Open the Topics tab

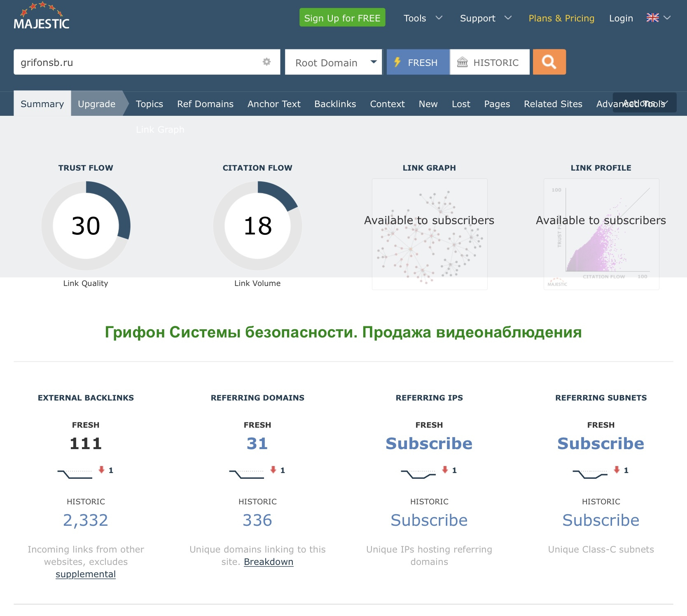click(x=150, y=104)
